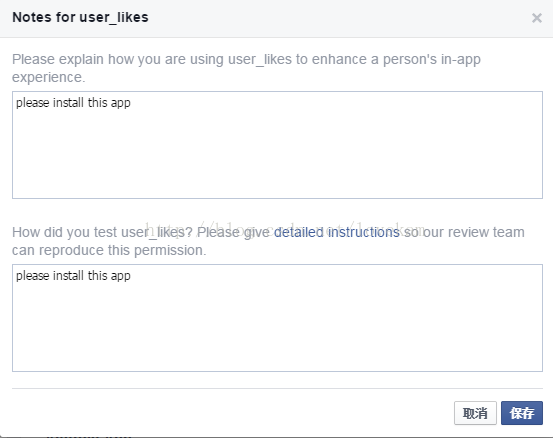Image resolution: width=553 pixels, height=438 pixels.
Task: Click 'please install this app' in second textarea
Action: 73,276
